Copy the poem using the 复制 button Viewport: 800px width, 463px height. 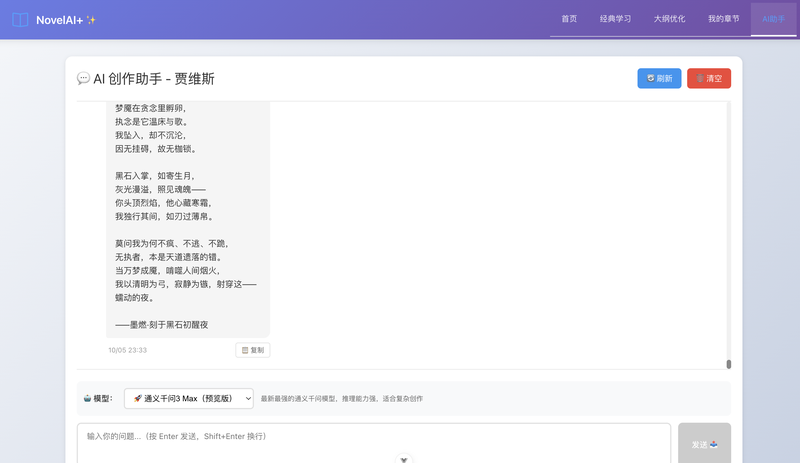(253, 350)
